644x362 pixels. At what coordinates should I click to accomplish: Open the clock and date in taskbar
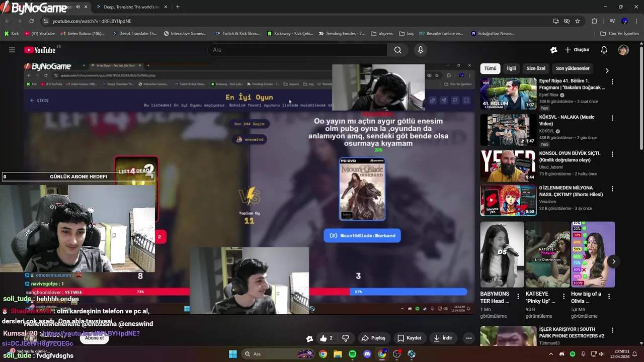point(618,354)
